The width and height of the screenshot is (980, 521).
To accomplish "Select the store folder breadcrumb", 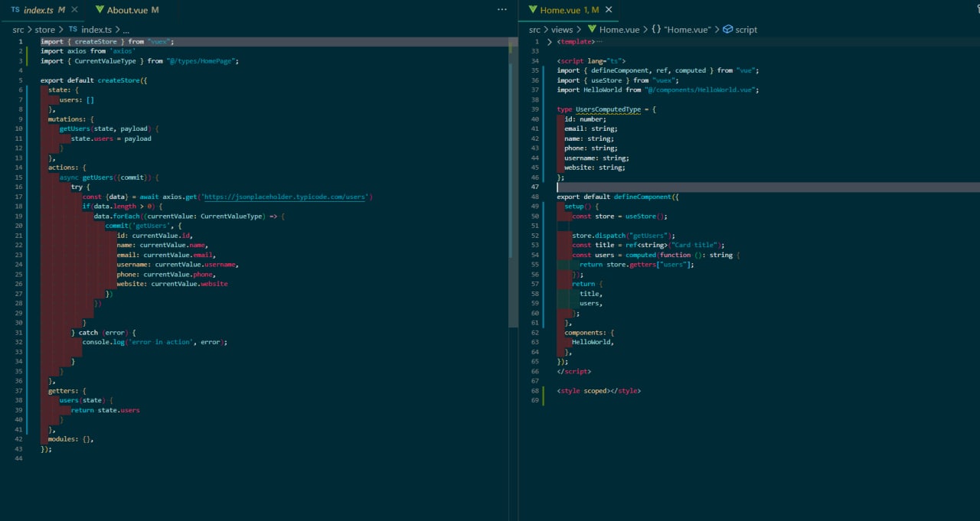I will coord(45,30).
